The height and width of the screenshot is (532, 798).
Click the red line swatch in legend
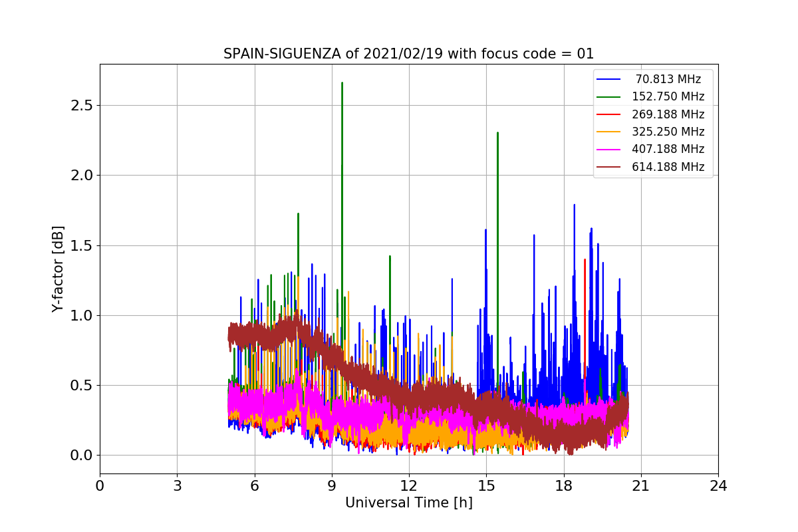click(609, 114)
